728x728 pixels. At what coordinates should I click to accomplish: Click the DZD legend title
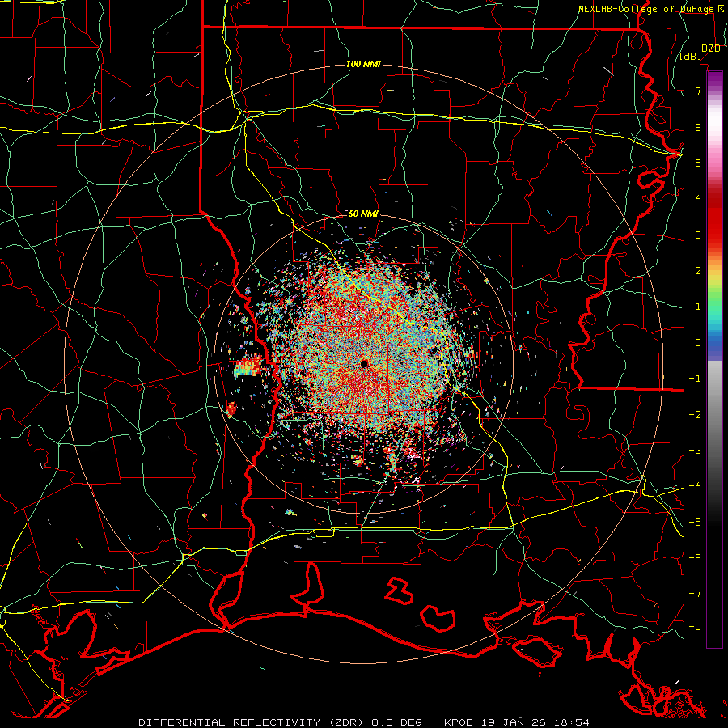711,49
